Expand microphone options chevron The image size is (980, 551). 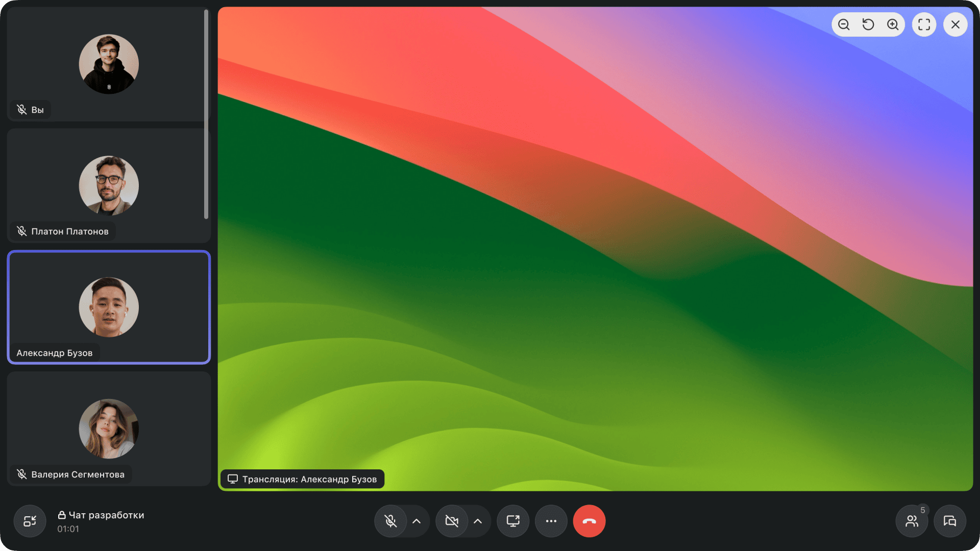click(x=416, y=521)
